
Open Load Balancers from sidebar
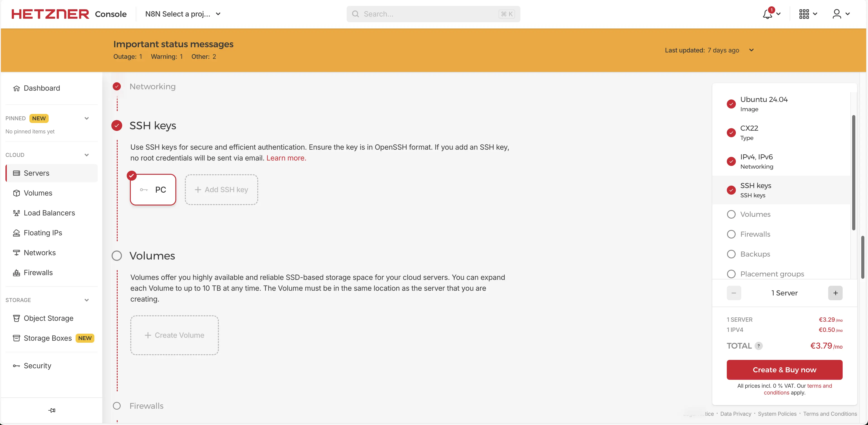[49, 213]
